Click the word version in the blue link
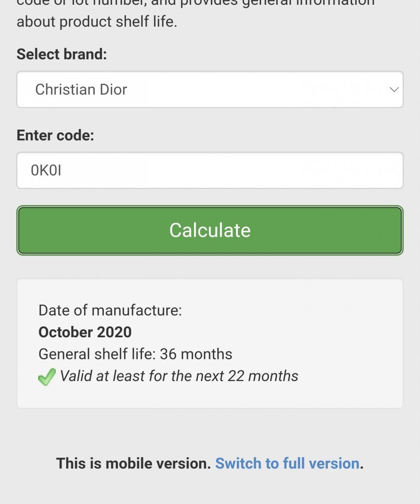The image size is (420, 504). [334, 463]
